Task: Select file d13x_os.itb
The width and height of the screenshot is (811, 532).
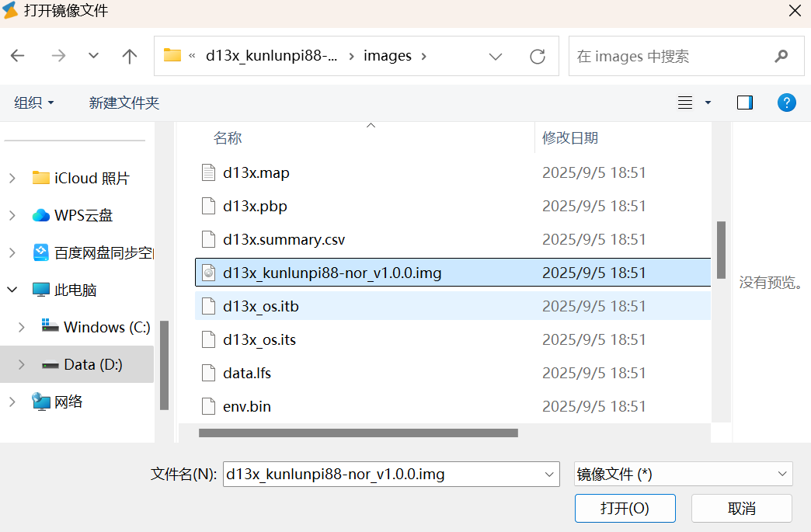Action: click(x=453, y=306)
